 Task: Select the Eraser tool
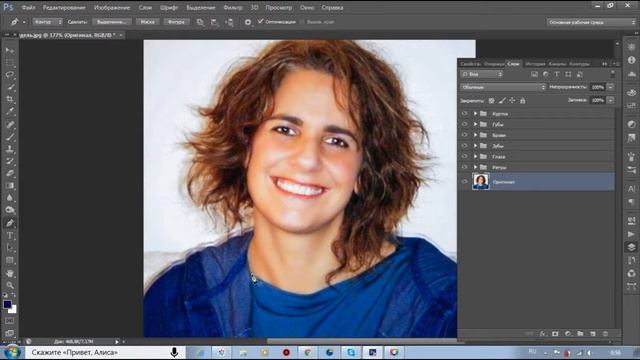[x=10, y=173]
